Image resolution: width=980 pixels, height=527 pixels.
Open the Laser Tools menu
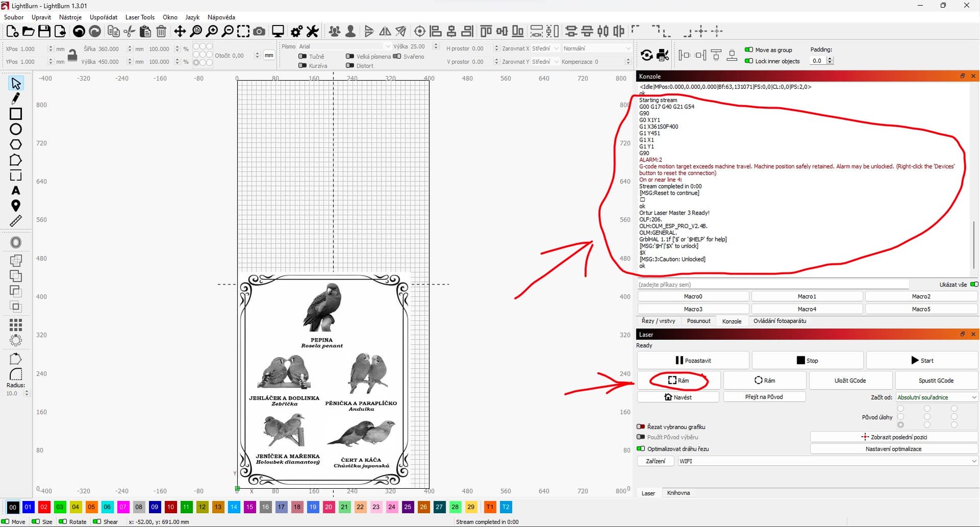(140, 17)
